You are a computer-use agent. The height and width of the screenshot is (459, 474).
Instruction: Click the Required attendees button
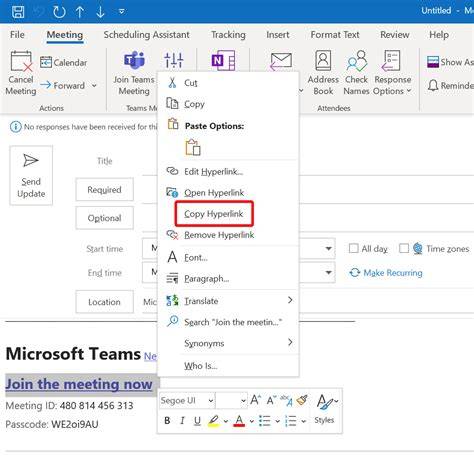point(104,190)
